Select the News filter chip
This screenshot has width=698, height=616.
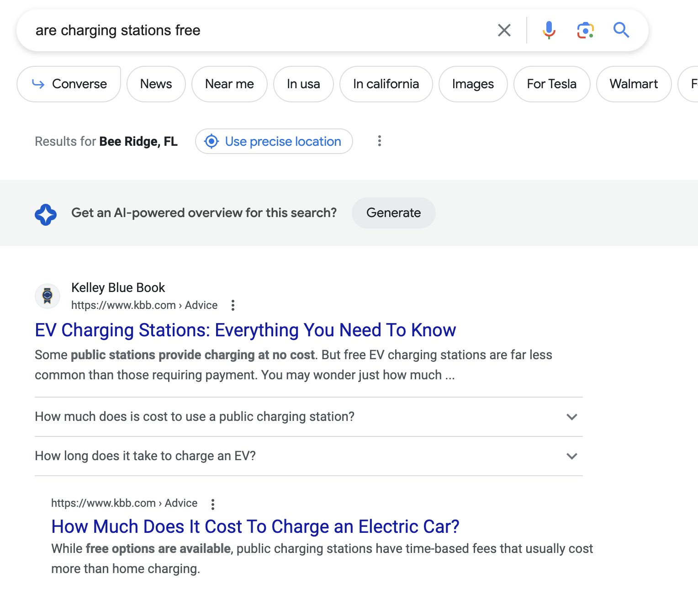coord(156,84)
